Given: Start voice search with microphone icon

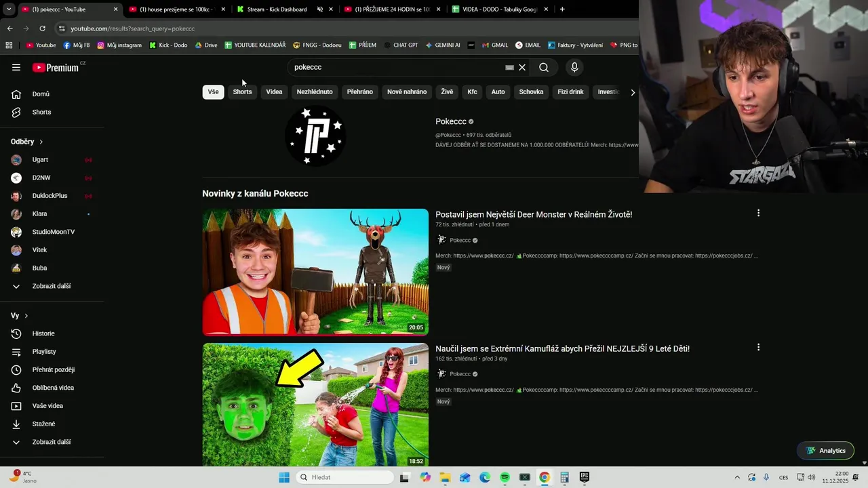Looking at the screenshot, I should coord(574,67).
